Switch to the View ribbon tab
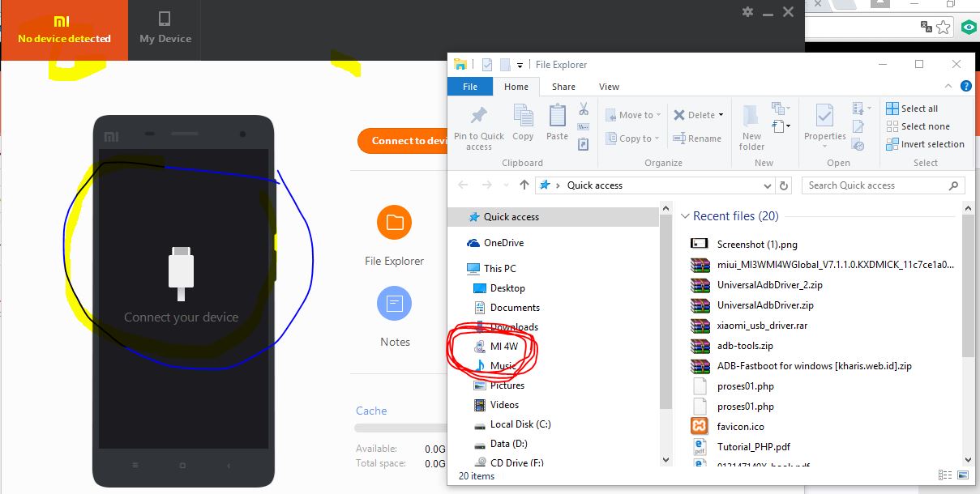 (609, 87)
